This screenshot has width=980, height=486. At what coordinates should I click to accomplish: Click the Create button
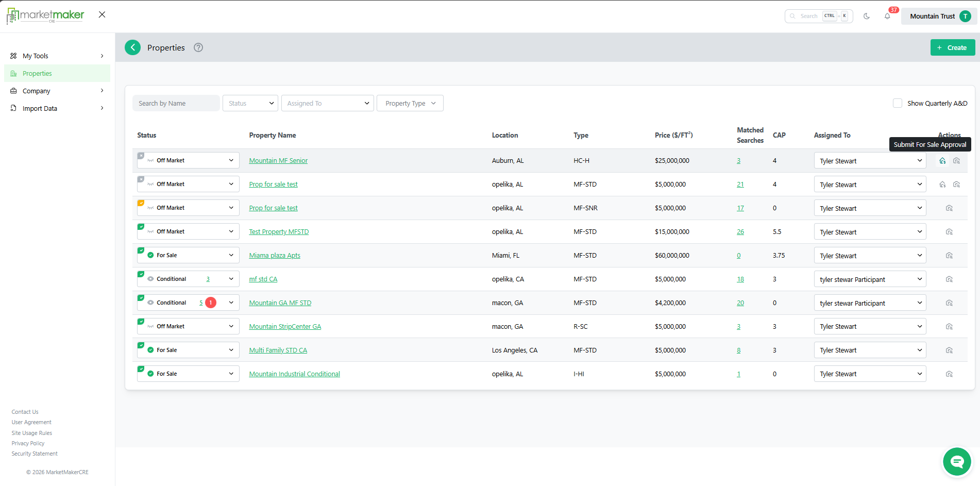[952, 47]
